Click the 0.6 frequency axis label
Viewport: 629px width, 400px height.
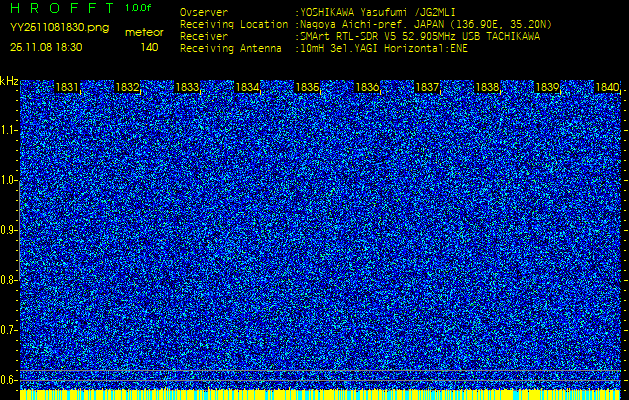point(8,380)
